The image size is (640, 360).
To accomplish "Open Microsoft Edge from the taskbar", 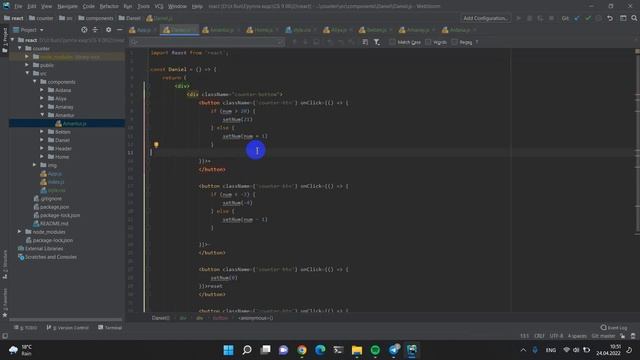I will 320,350.
